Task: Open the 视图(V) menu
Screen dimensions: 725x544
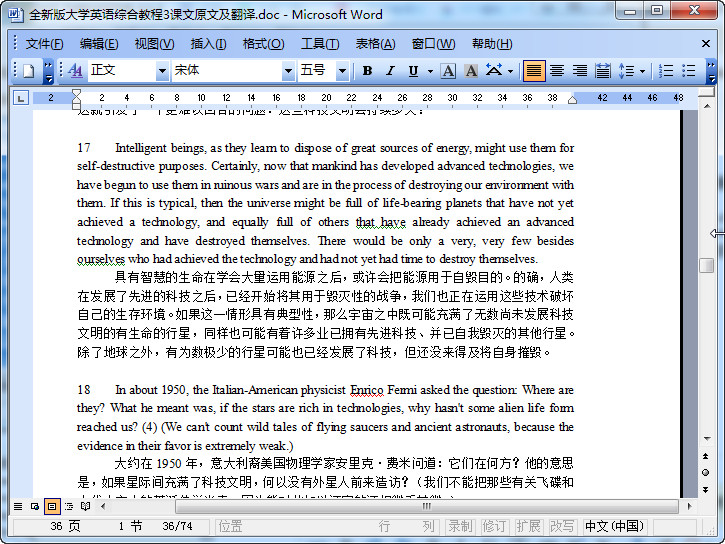Action: tap(154, 44)
